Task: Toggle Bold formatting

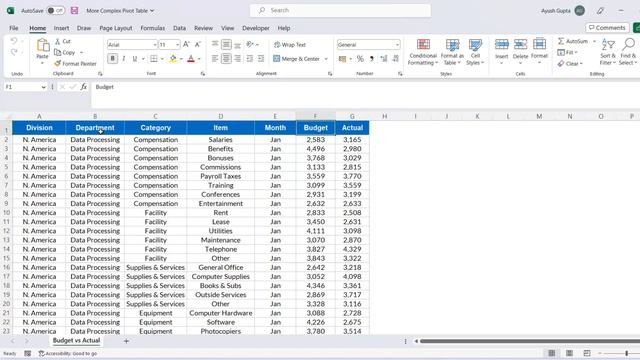Action: click(112, 59)
